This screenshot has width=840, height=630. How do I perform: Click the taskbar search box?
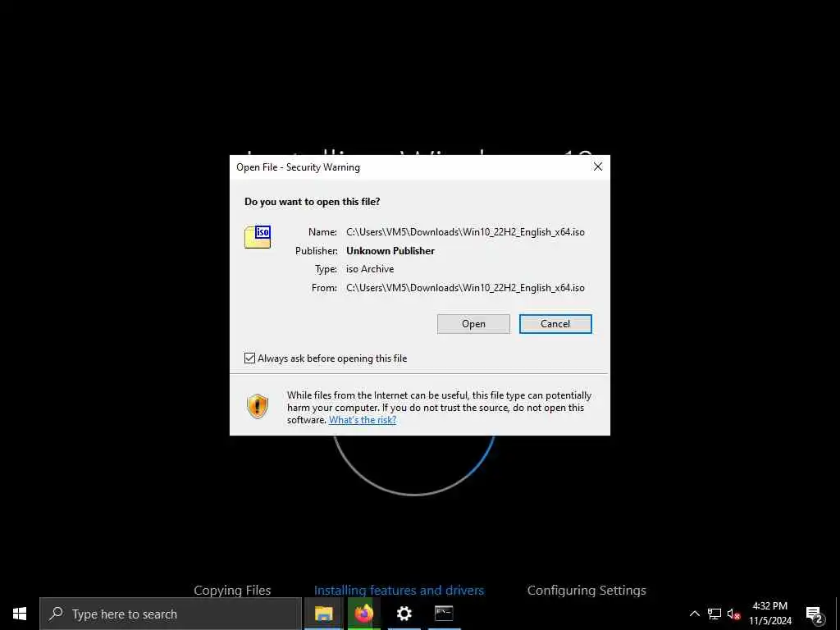coord(171,614)
